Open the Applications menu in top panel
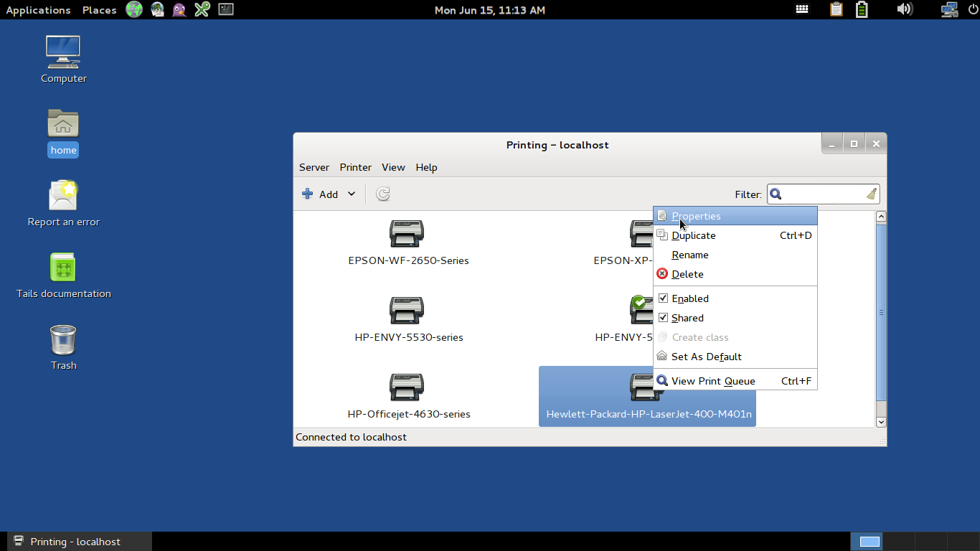The image size is (980, 551). pos(38,10)
